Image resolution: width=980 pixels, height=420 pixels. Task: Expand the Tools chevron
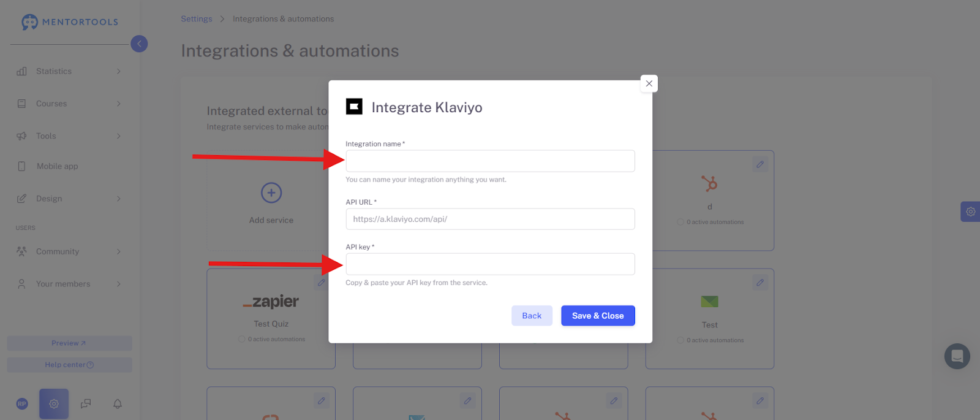point(119,136)
